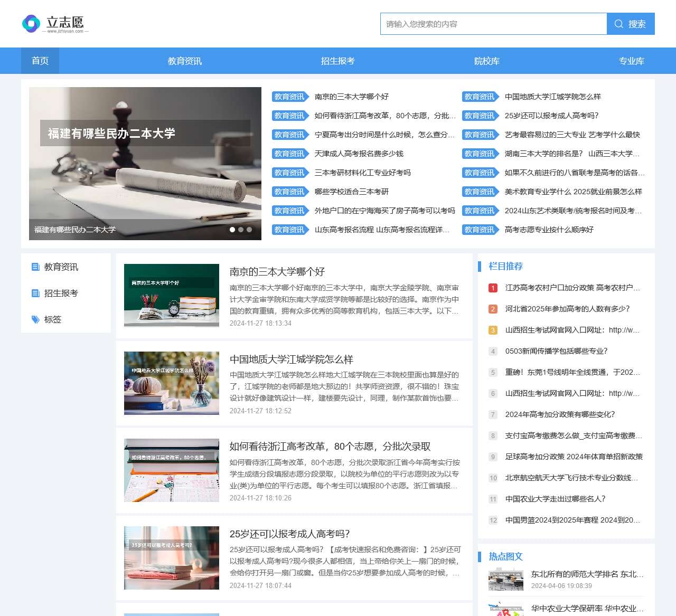
Task: Open 河北省2025年参加高考的人数有多少 recommended link
Action: 567,309
